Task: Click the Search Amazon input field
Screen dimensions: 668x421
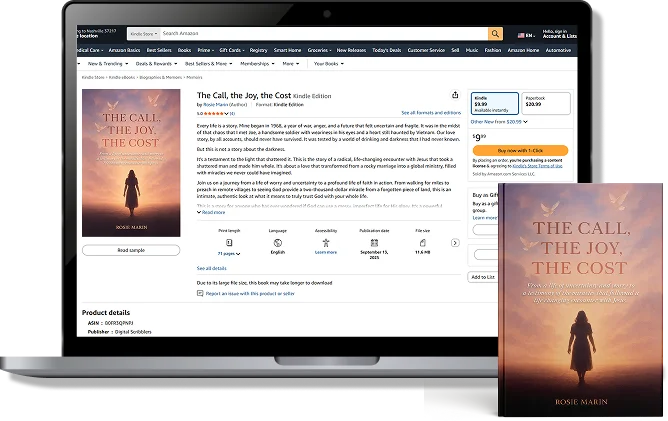Action: pyautogui.click(x=324, y=34)
